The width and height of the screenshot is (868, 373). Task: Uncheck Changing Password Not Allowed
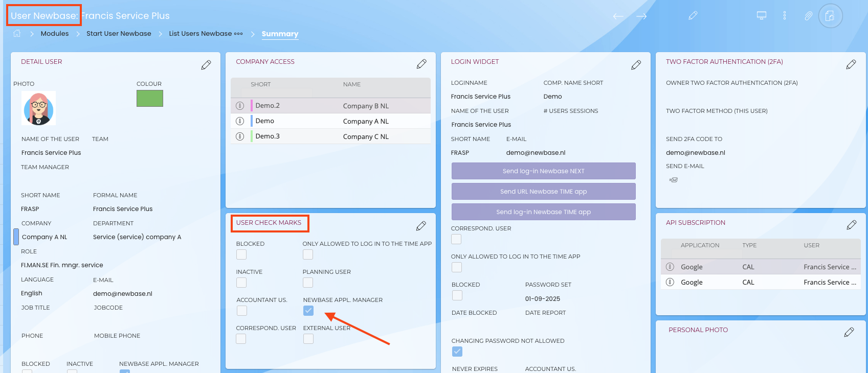(x=457, y=352)
